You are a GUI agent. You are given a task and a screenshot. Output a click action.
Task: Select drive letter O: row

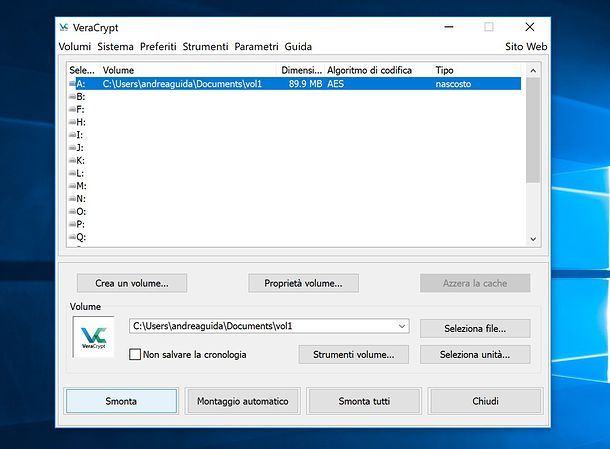pyautogui.click(x=294, y=211)
